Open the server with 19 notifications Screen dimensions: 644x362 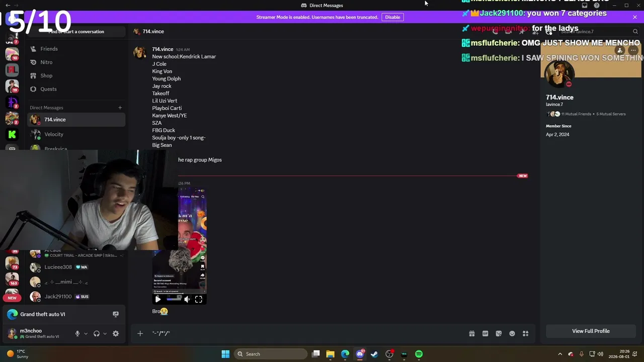(12, 86)
